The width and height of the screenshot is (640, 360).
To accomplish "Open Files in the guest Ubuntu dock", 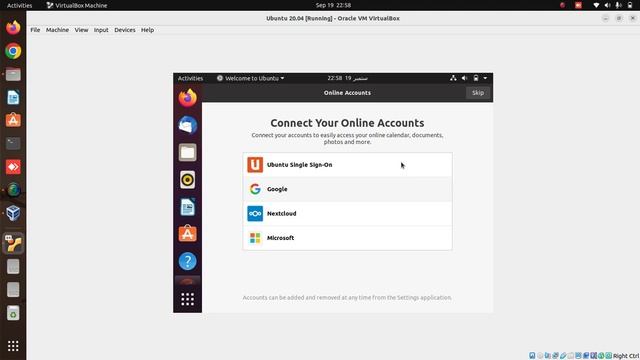I will (187, 152).
